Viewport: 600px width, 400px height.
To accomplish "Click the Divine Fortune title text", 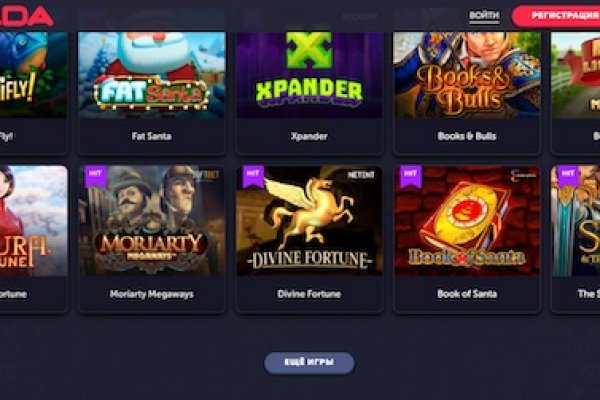I will [309, 294].
